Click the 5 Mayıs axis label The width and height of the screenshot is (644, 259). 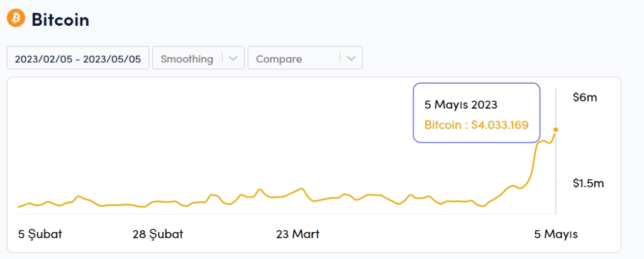tap(556, 234)
